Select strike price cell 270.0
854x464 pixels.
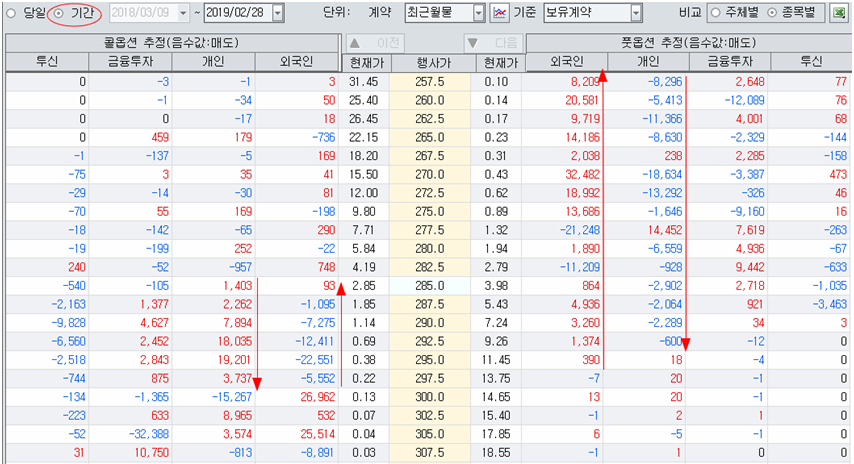tap(430, 174)
